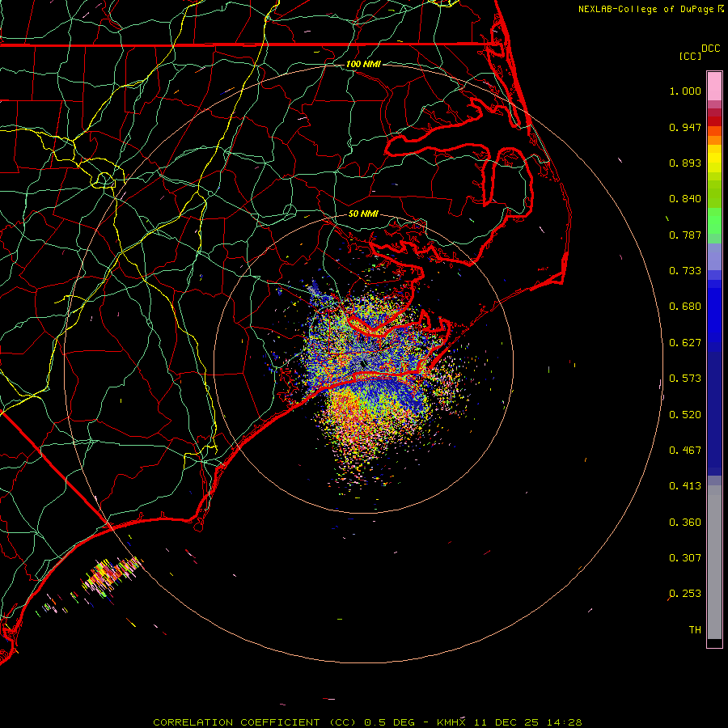This screenshot has width=728, height=728.
Task: Click the 1.000 scale value
Action: click(x=685, y=91)
